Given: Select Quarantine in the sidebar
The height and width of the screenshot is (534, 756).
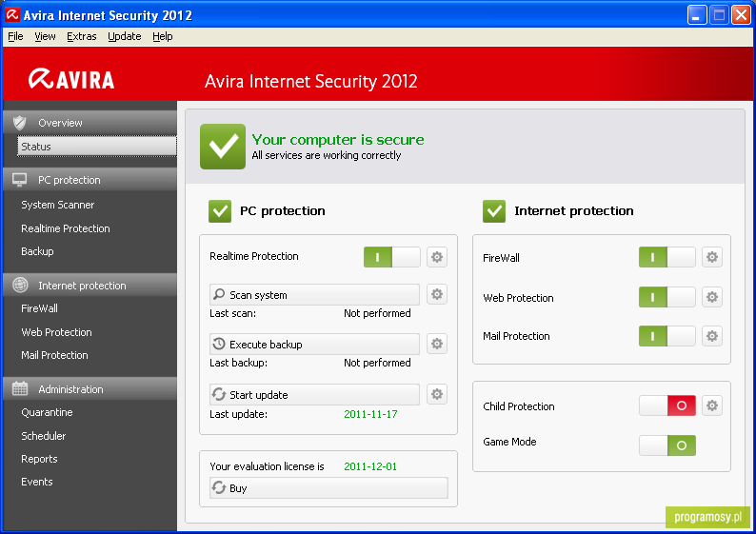Looking at the screenshot, I should click(47, 412).
